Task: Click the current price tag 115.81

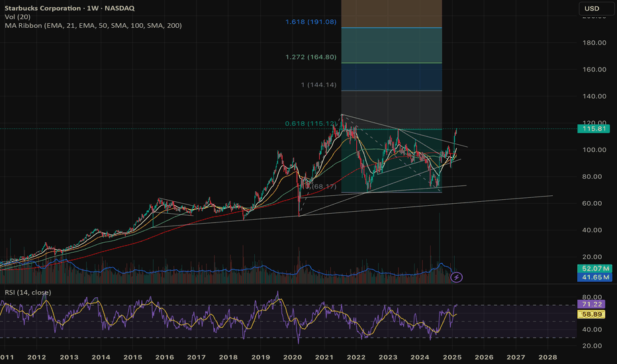Action: pos(593,128)
